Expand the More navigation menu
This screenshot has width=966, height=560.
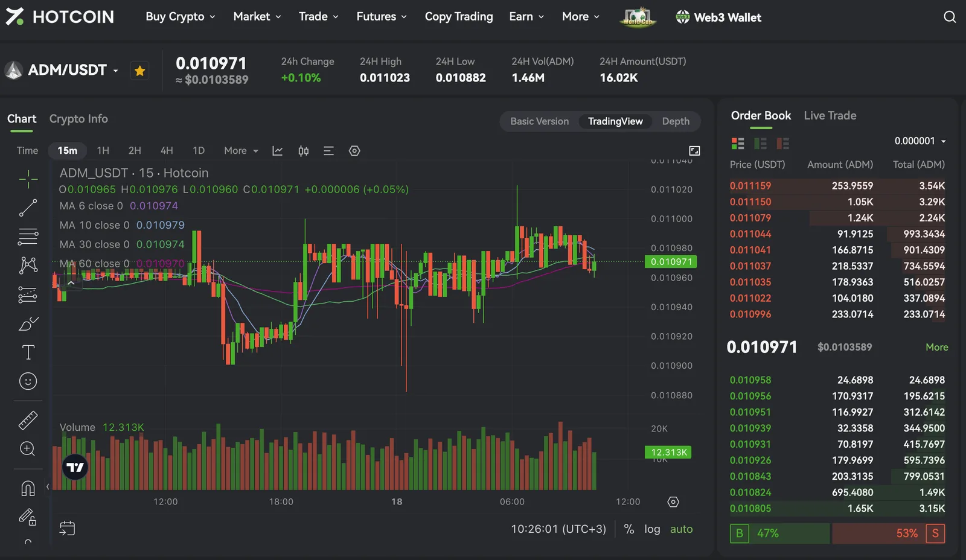[x=581, y=17]
